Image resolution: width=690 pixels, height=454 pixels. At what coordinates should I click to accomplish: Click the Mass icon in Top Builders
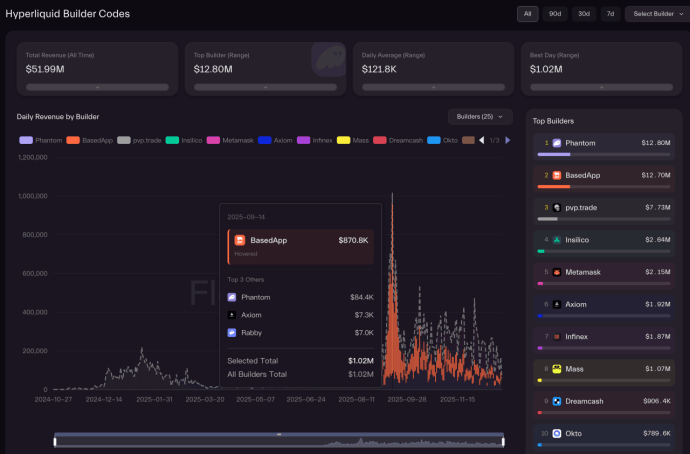[555, 369]
